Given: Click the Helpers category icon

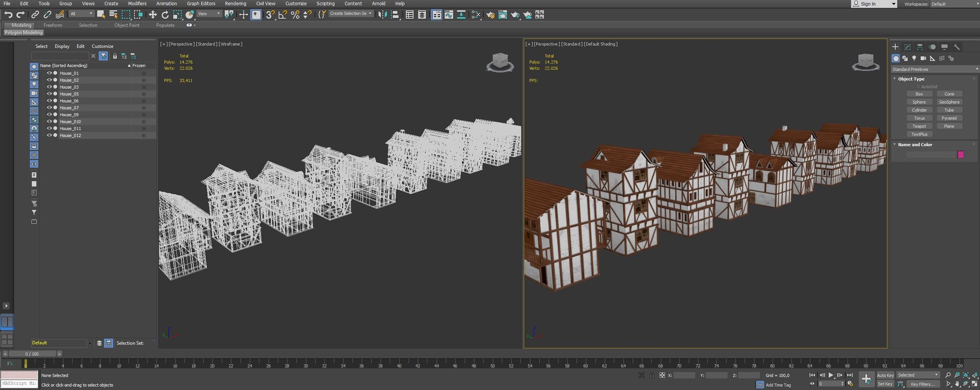Looking at the screenshot, I should pyautogui.click(x=933, y=59).
